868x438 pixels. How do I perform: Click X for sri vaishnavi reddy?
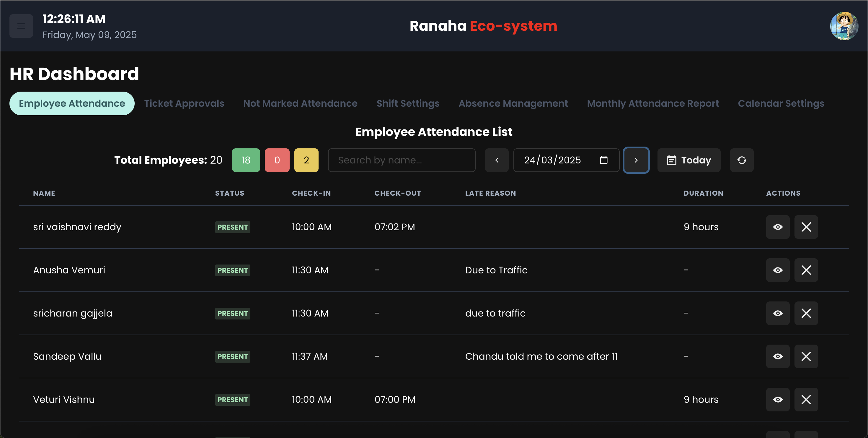(x=806, y=227)
